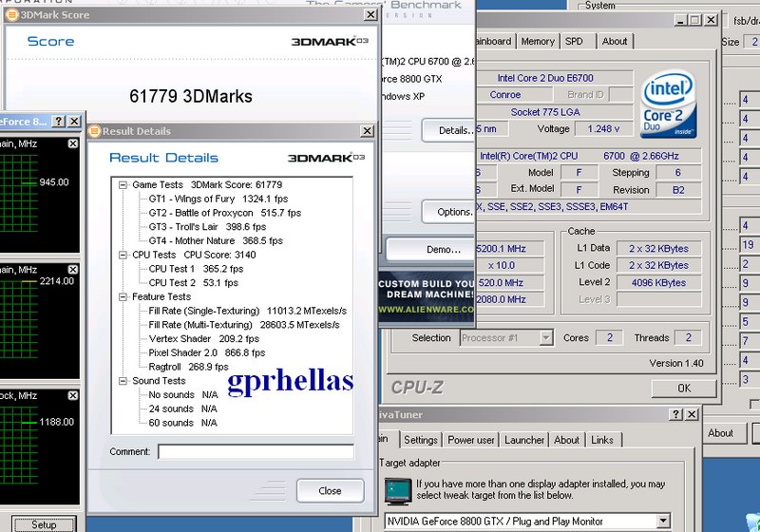The height and width of the screenshot is (532, 760).
Task: Click the Level 2 cache 4096 KBytes field
Action: pyautogui.click(x=658, y=283)
